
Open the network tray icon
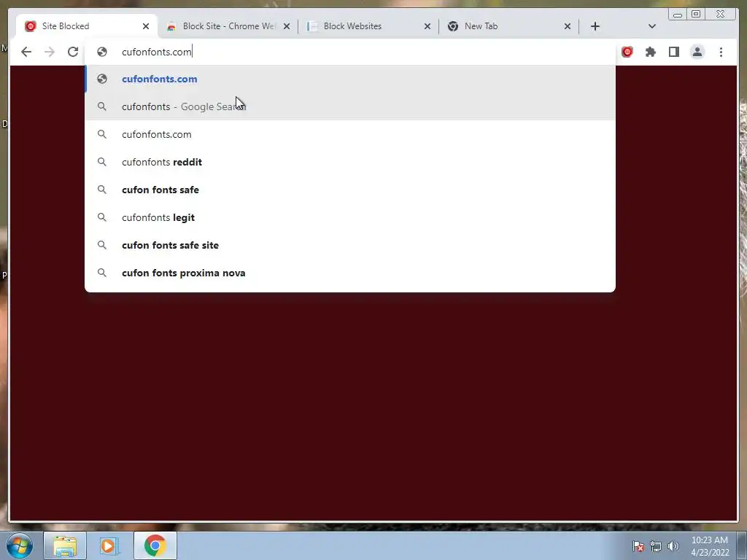(x=656, y=546)
